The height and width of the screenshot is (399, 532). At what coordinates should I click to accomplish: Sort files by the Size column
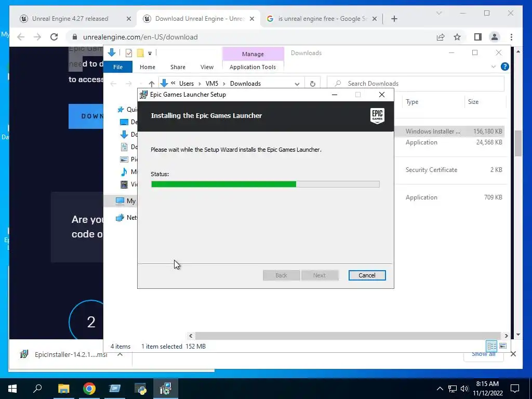473,102
